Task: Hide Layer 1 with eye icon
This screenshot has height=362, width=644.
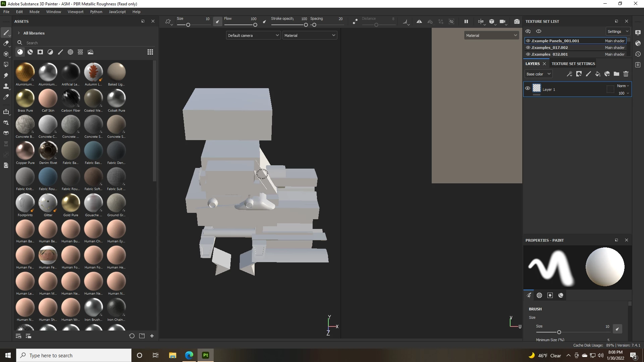Action: click(x=528, y=88)
